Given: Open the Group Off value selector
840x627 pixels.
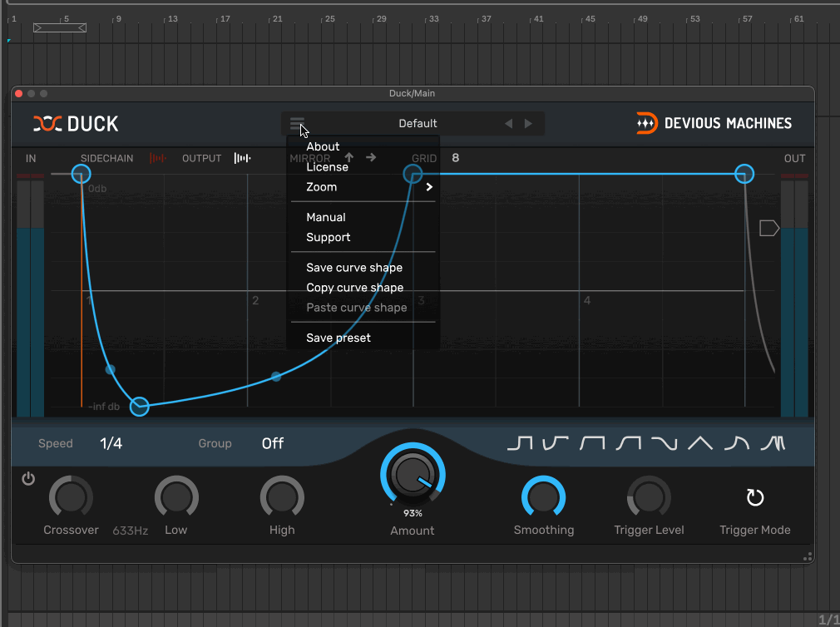Looking at the screenshot, I should (x=273, y=443).
